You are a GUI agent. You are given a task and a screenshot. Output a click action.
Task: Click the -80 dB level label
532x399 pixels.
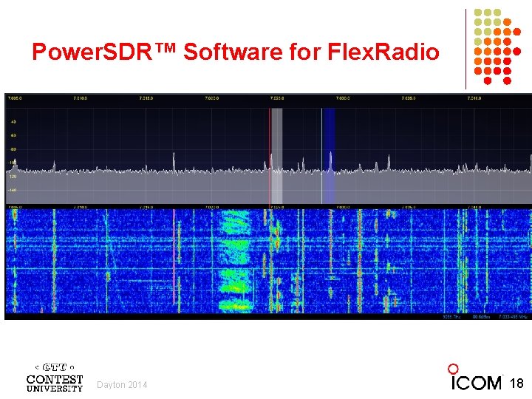13,149
